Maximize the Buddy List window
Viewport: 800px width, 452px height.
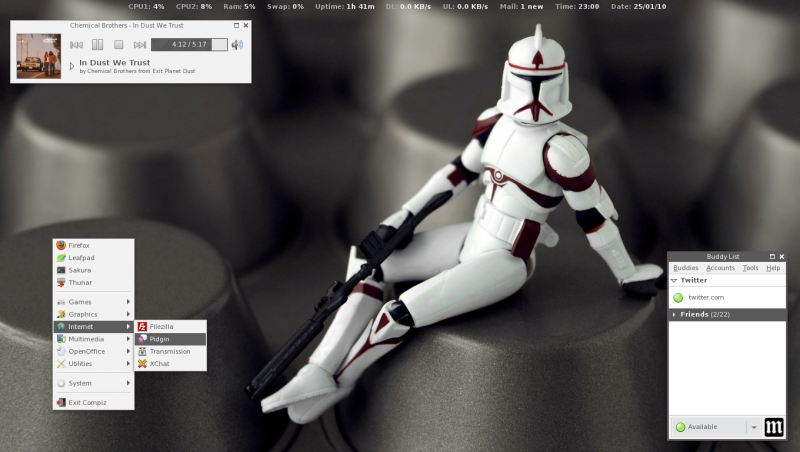[772, 257]
